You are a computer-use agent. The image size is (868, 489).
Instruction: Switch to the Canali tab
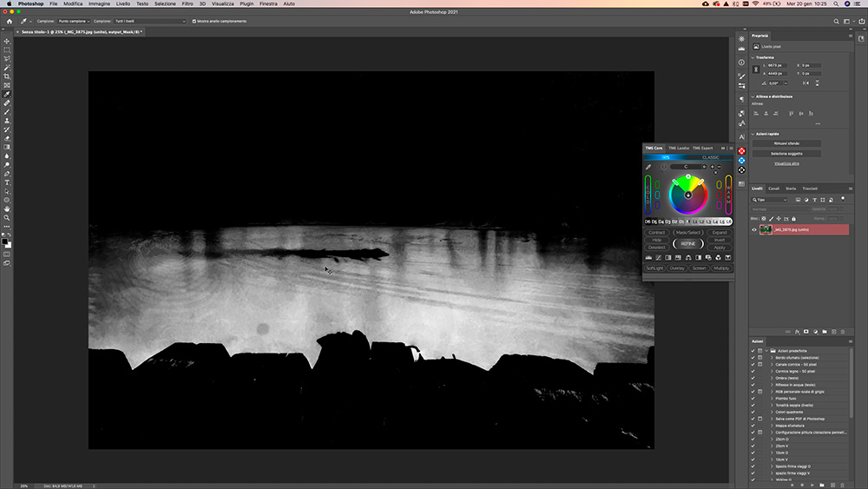(773, 188)
